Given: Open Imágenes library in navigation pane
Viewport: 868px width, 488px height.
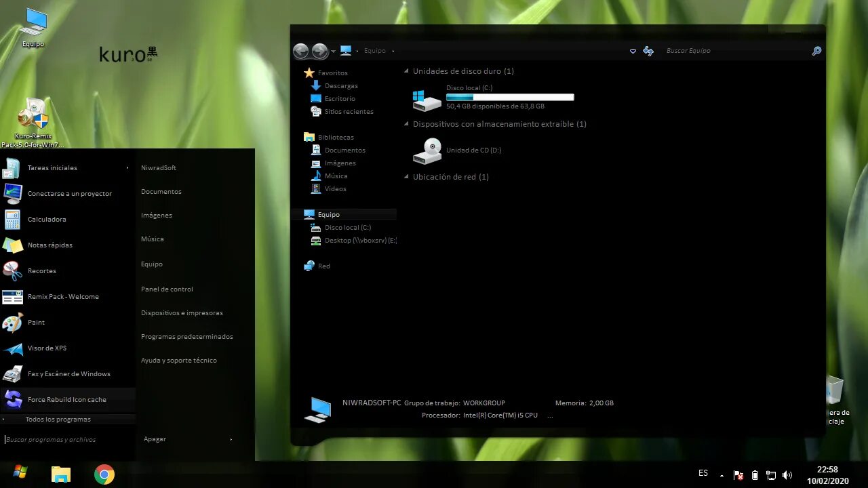Looking at the screenshot, I should tap(340, 163).
